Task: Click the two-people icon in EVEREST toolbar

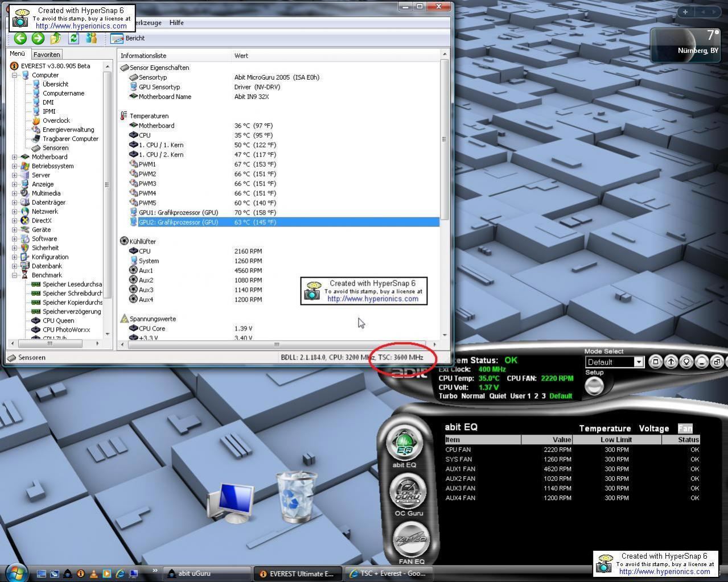Action: [91, 38]
